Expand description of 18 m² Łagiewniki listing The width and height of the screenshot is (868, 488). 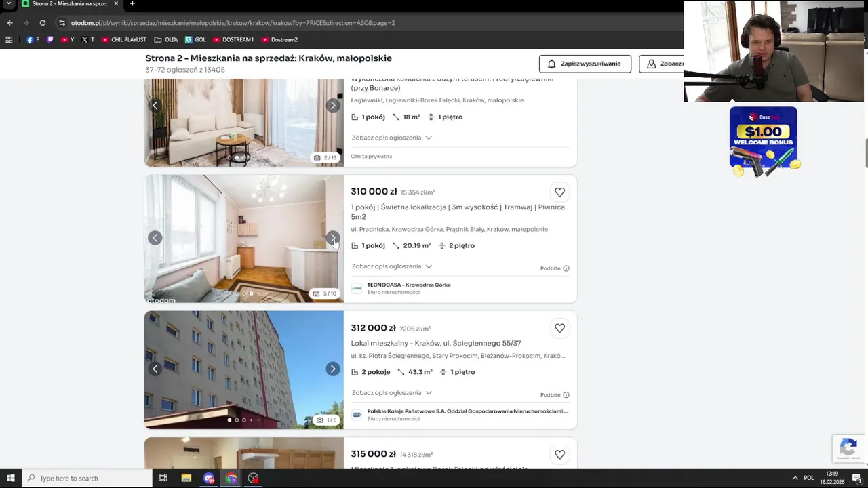pos(391,138)
